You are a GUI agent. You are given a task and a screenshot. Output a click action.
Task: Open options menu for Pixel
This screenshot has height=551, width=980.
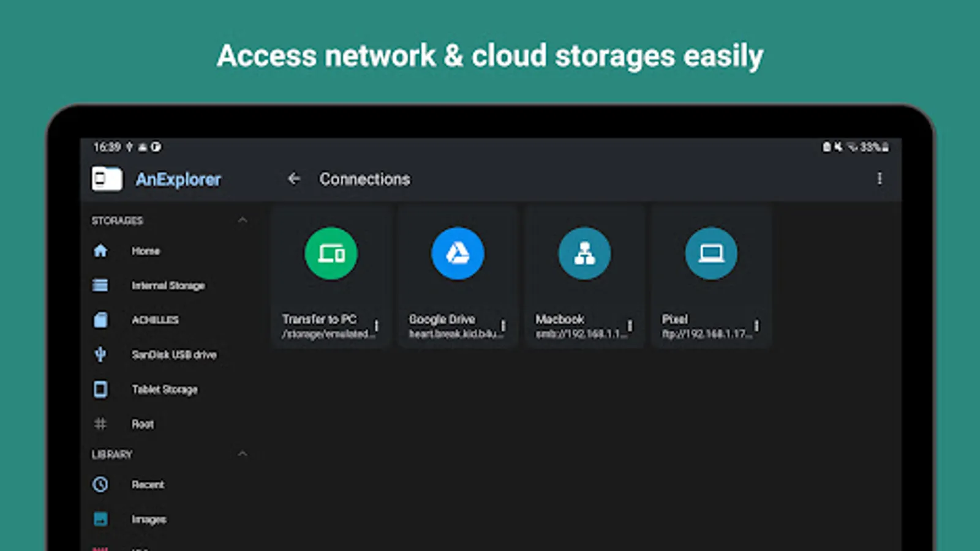[x=757, y=326]
